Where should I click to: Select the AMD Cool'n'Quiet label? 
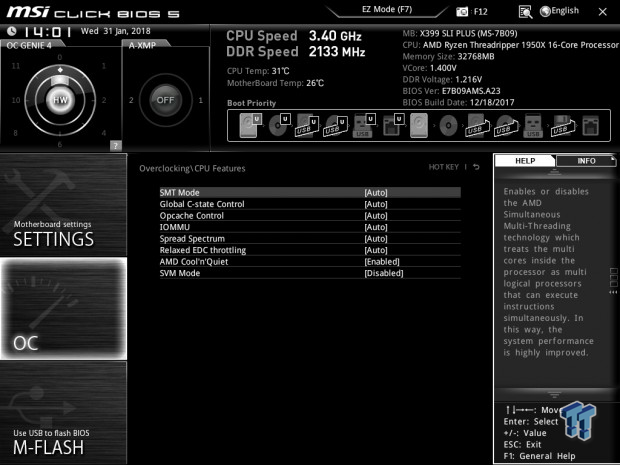pyautogui.click(x=194, y=261)
